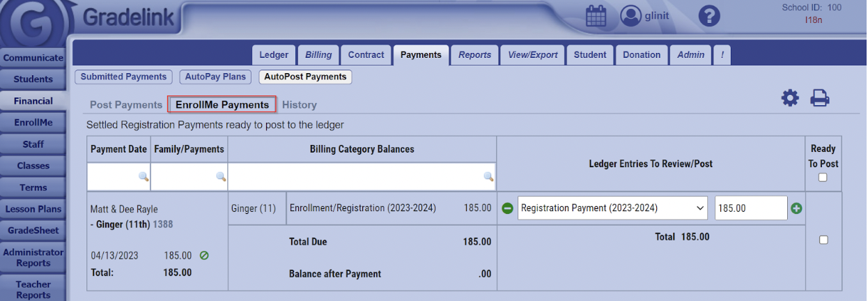Click the Payment Date filter search field

click(118, 177)
